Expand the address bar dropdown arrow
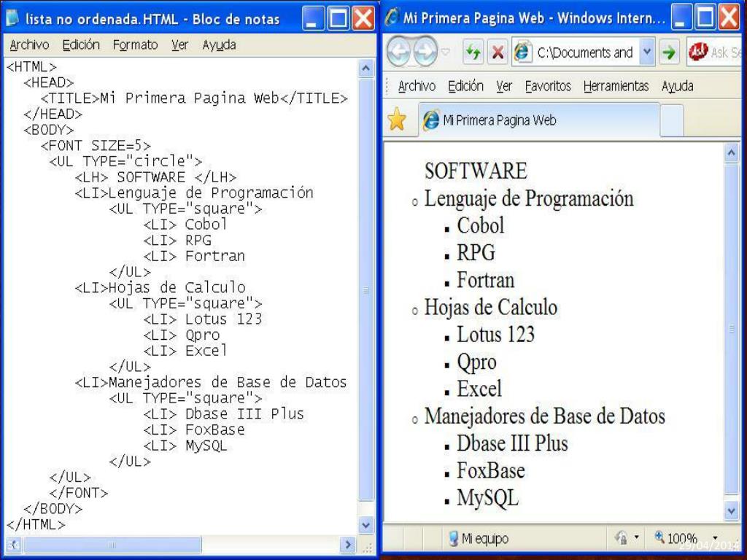 tap(646, 52)
